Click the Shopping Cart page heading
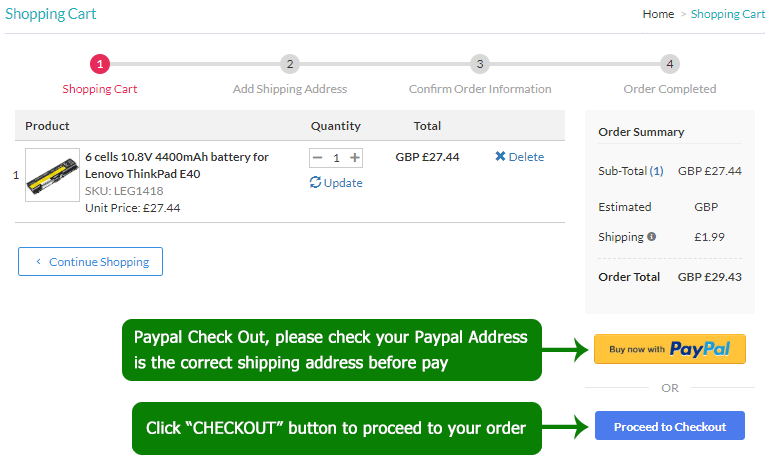770x465 pixels. [x=51, y=14]
